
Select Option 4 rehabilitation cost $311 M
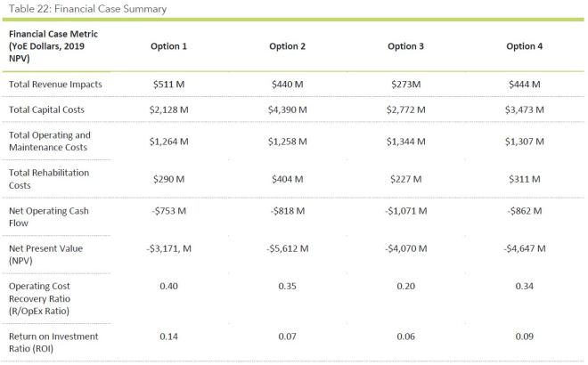tap(527, 178)
